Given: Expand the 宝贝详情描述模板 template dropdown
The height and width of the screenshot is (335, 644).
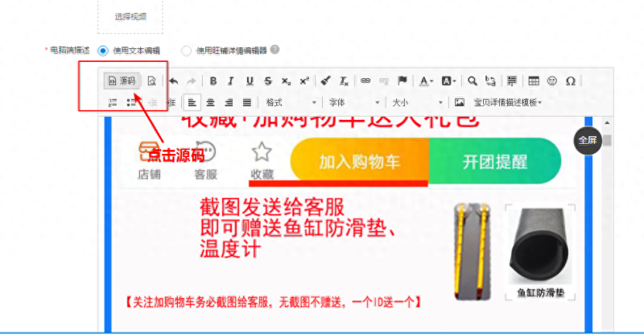Looking at the screenshot, I should point(508,103).
